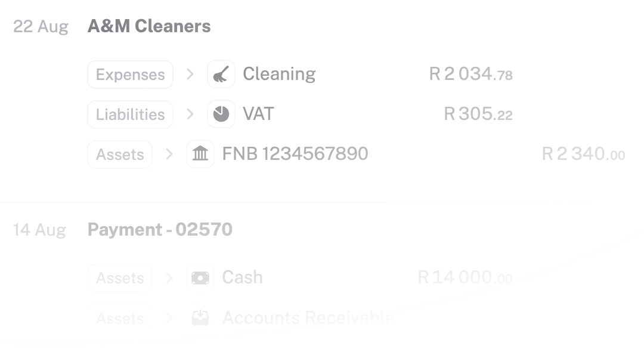
Task: Open the A&M Cleaners transaction
Action: click(149, 26)
